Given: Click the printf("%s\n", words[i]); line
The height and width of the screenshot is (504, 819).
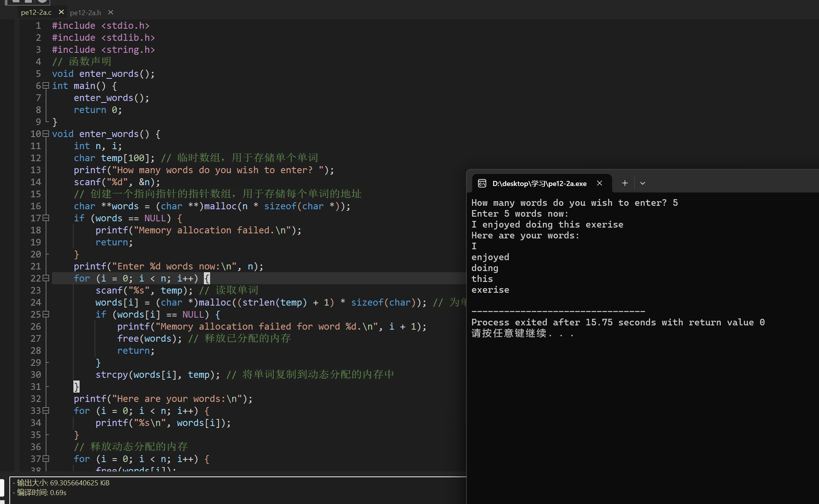Looking at the screenshot, I should click(x=163, y=423).
